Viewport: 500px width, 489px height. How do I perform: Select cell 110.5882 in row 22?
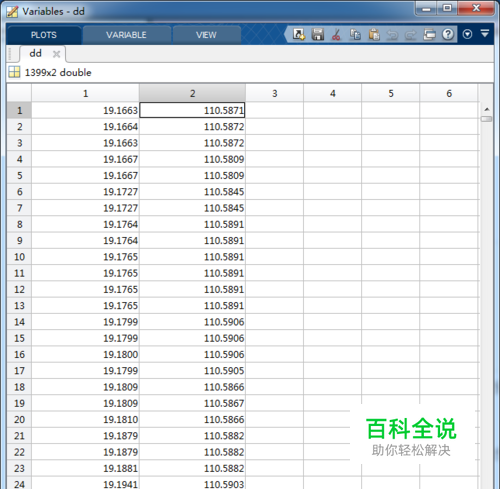click(x=192, y=452)
